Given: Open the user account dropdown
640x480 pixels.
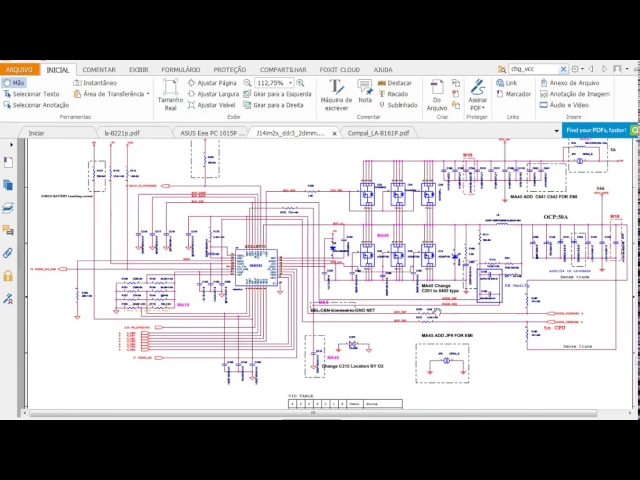Looking at the screenshot, I should 621,69.
